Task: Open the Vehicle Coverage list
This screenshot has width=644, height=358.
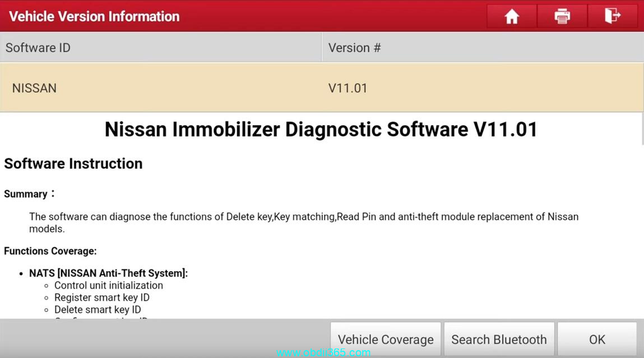Action: coord(386,339)
